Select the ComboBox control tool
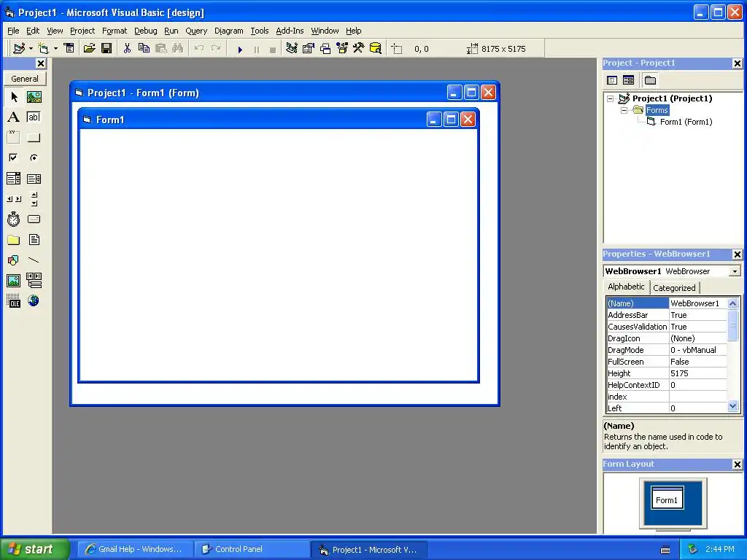 (14, 179)
